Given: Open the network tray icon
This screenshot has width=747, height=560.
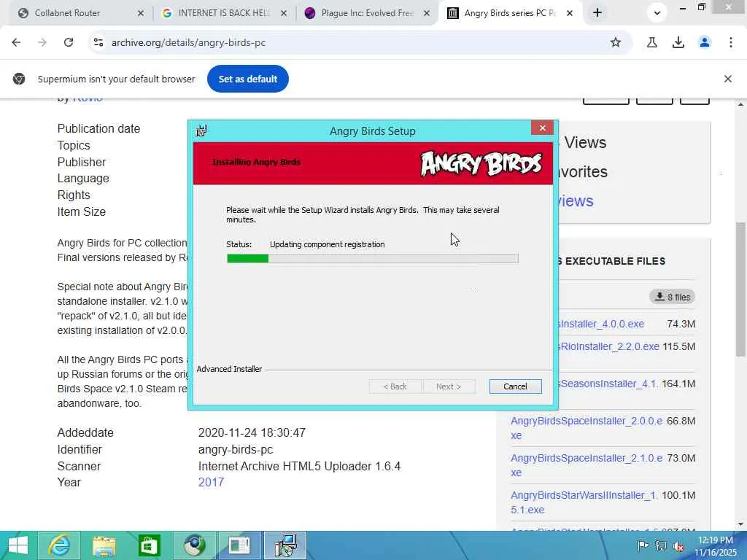Looking at the screenshot, I should click(x=660, y=545).
